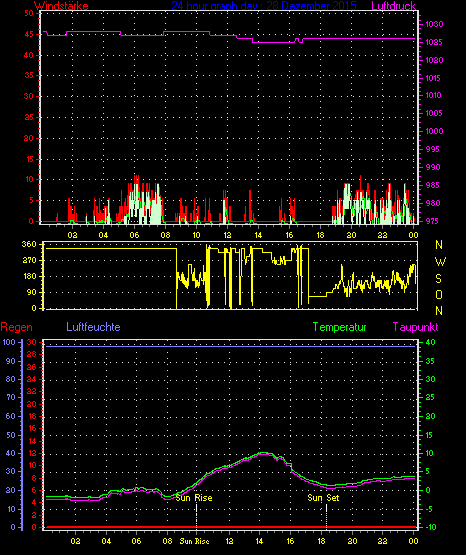
Task: Click the 1000 value on the pressure axis
Action: click(434, 131)
